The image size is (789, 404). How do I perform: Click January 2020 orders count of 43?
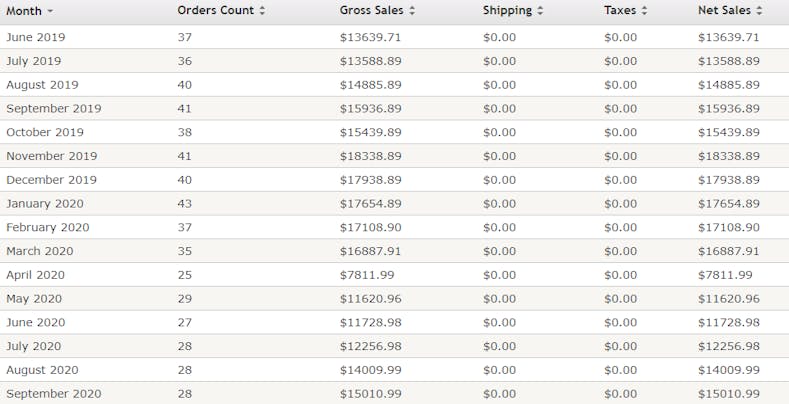[x=184, y=204]
